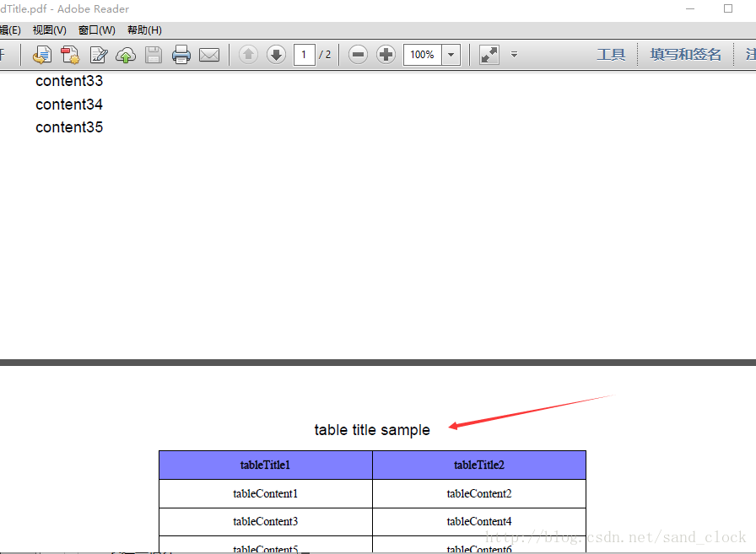
Task: Expand the toolbar customize arrow
Action: click(515, 55)
